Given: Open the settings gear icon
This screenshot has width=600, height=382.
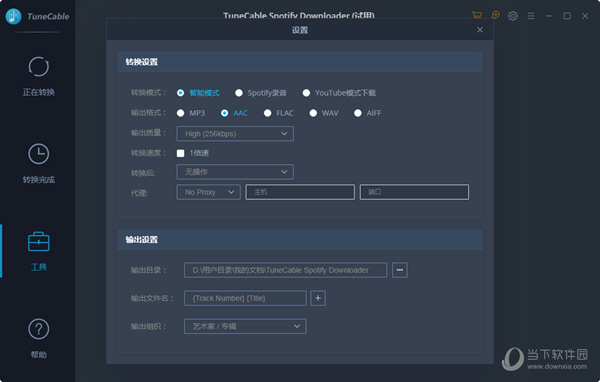Looking at the screenshot, I should click(x=513, y=16).
